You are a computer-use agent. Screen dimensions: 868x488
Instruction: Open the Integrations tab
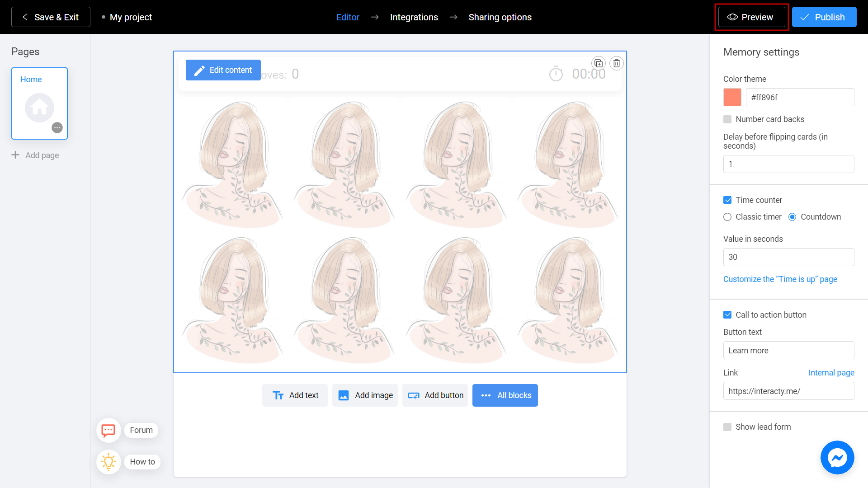[x=414, y=17]
